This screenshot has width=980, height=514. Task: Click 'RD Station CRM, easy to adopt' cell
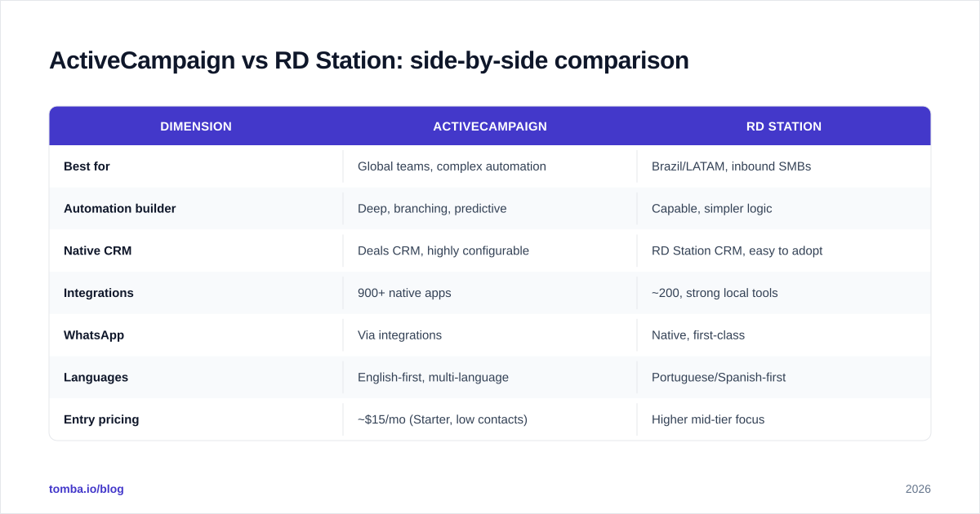[784, 251]
